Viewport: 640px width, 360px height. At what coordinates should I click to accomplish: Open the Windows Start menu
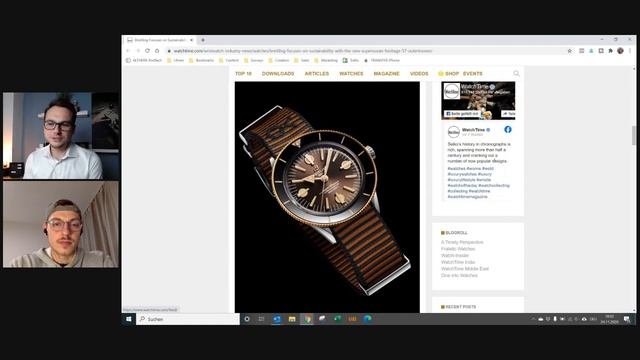(x=129, y=319)
